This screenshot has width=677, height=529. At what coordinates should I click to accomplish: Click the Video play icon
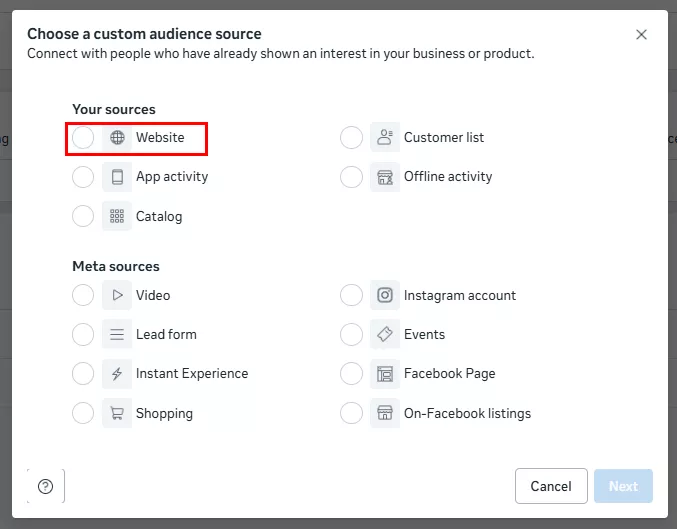tap(117, 295)
